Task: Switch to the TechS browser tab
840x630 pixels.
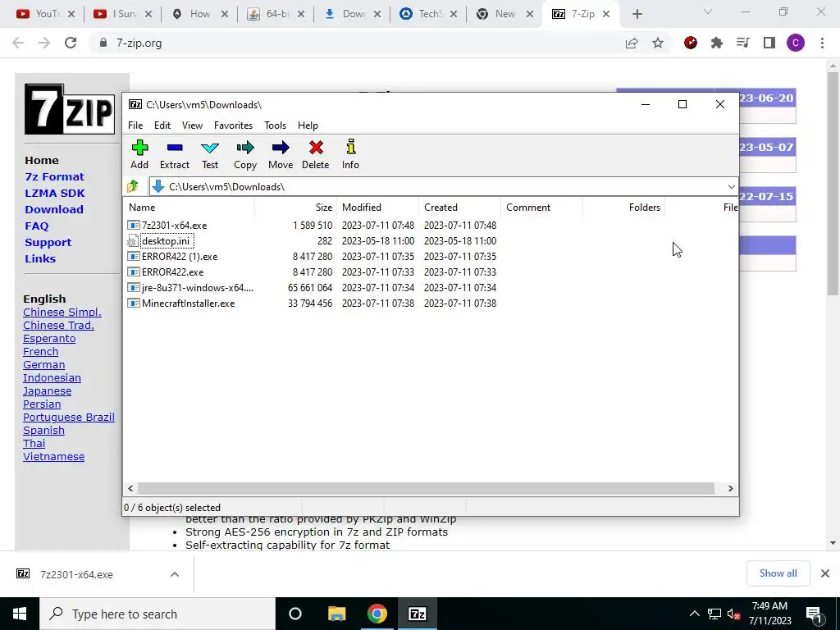Action: [x=428, y=15]
